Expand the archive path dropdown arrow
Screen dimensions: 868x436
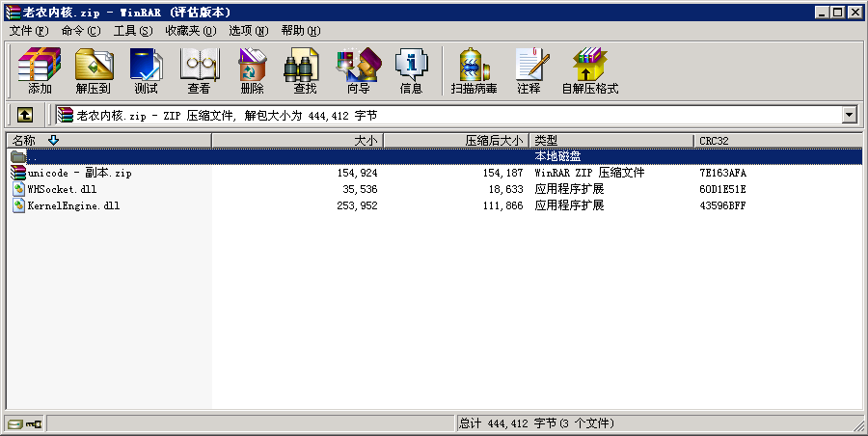coord(849,115)
